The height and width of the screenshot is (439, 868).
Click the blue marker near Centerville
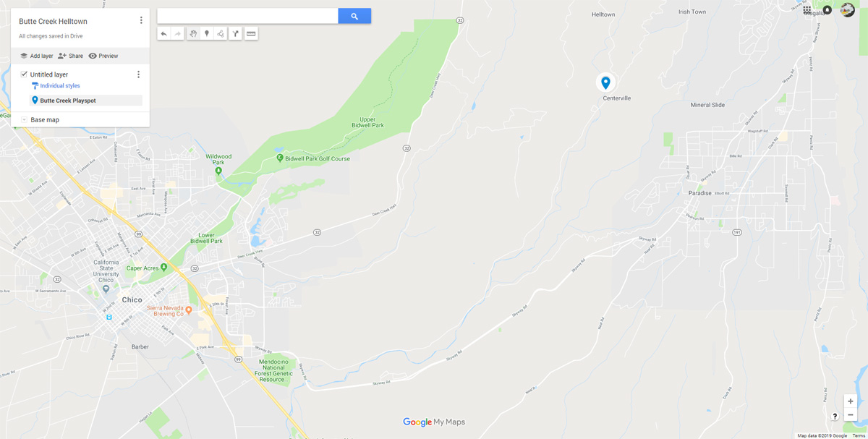pos(606,82)
